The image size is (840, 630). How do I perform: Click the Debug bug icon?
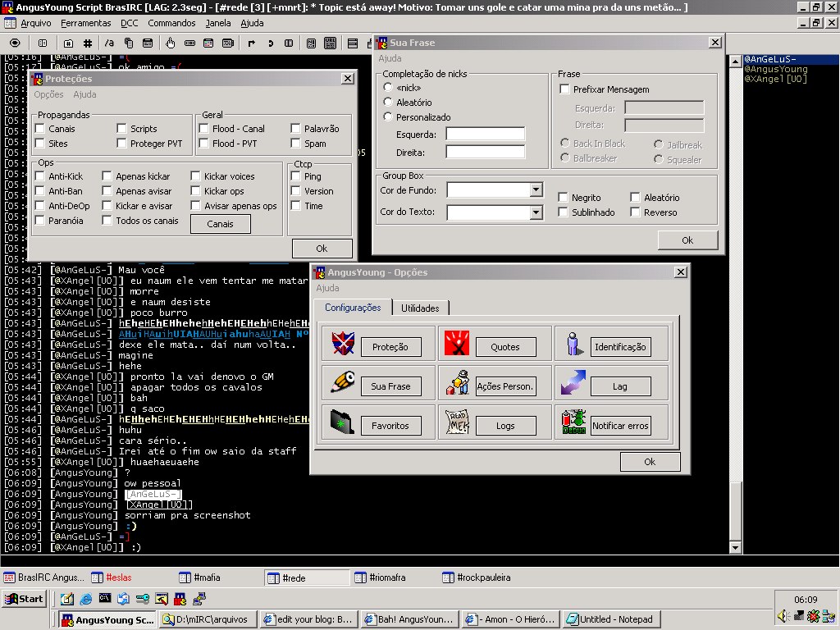click(x=573, y=422)
